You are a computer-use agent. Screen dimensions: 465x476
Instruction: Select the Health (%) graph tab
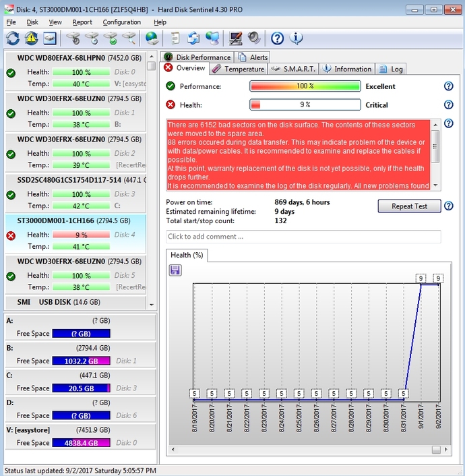click(187, 255)
